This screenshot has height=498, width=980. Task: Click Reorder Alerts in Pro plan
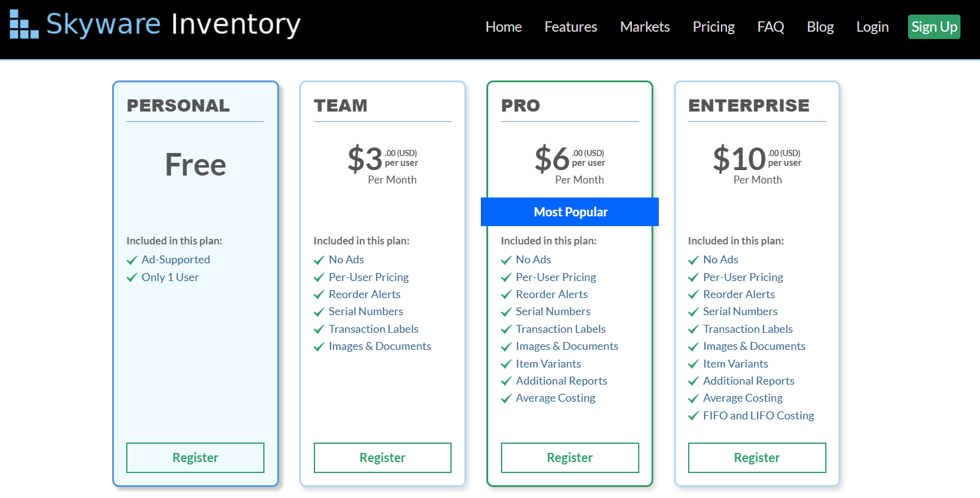(552, 294)
